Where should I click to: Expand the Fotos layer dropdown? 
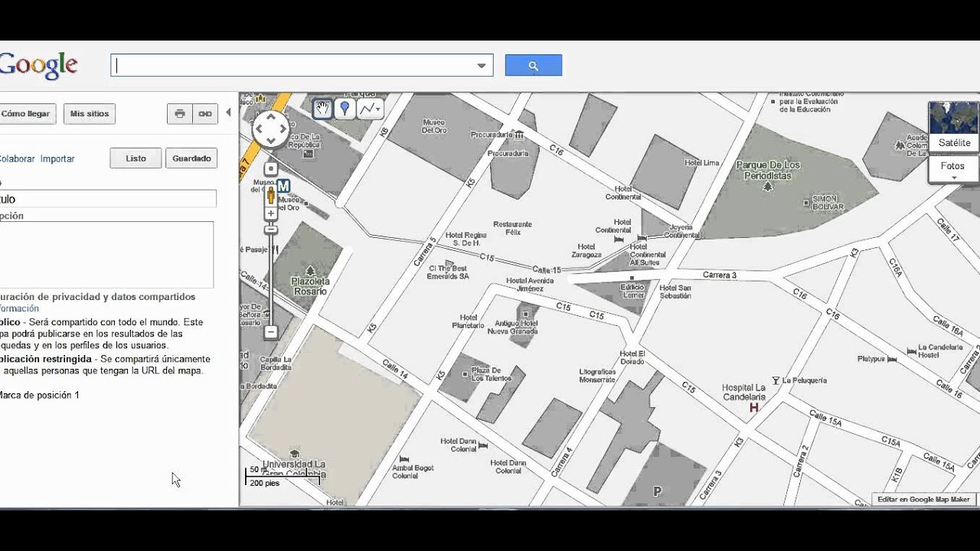pyautogui.click(x=953, y=170)
